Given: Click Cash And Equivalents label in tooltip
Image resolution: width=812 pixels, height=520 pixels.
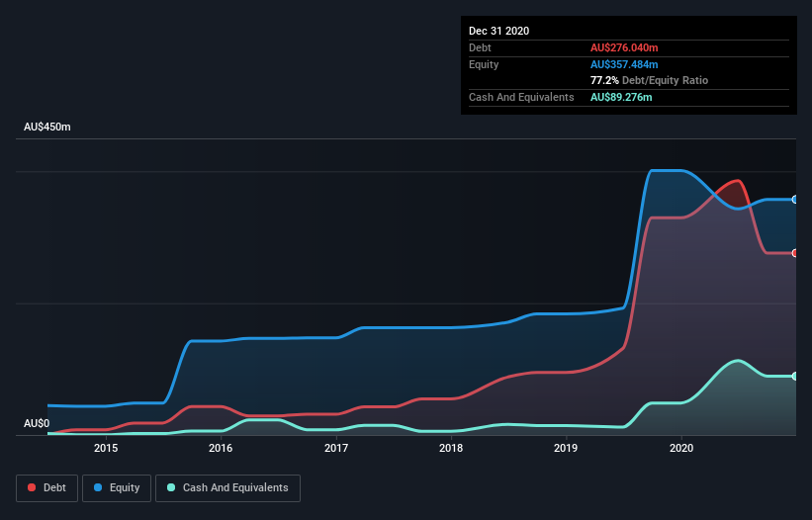Looking at the screenshot, I should tap(521, 97).
